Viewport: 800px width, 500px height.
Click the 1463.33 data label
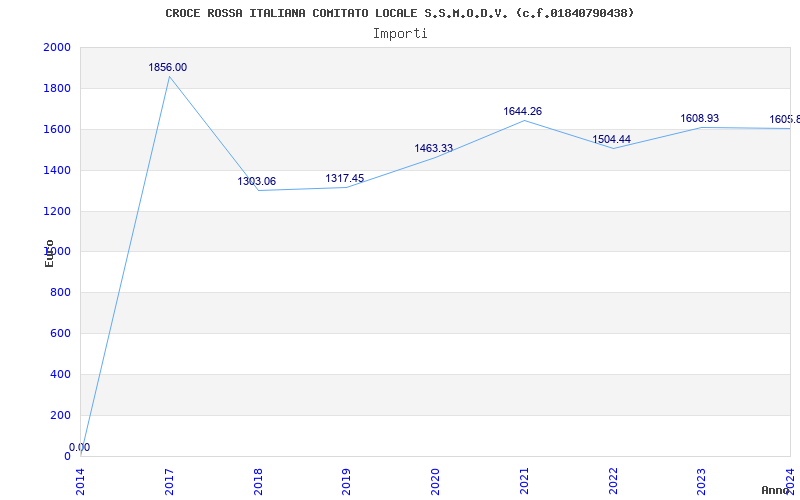click(x=434, y=148)
